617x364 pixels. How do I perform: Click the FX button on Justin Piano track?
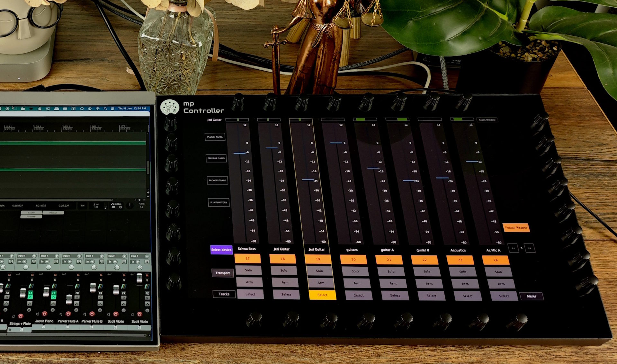pyautogui.click(x=54, y=293)
